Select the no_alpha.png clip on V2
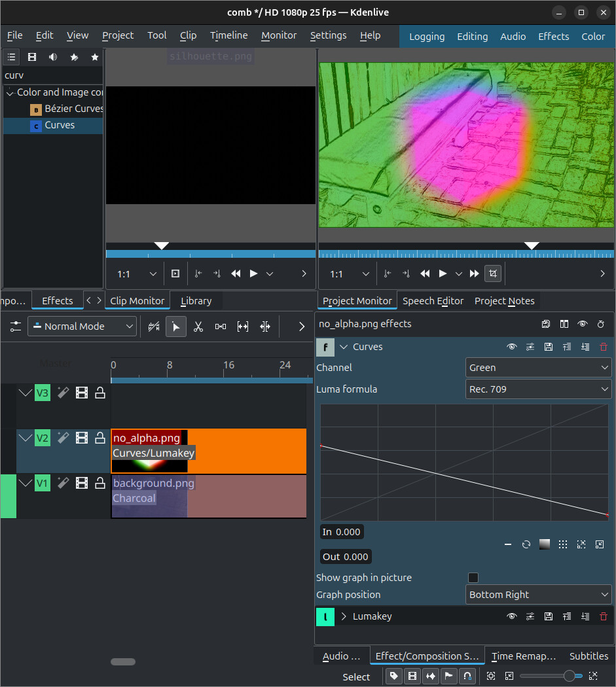616x687 pixels. point(209,451)
